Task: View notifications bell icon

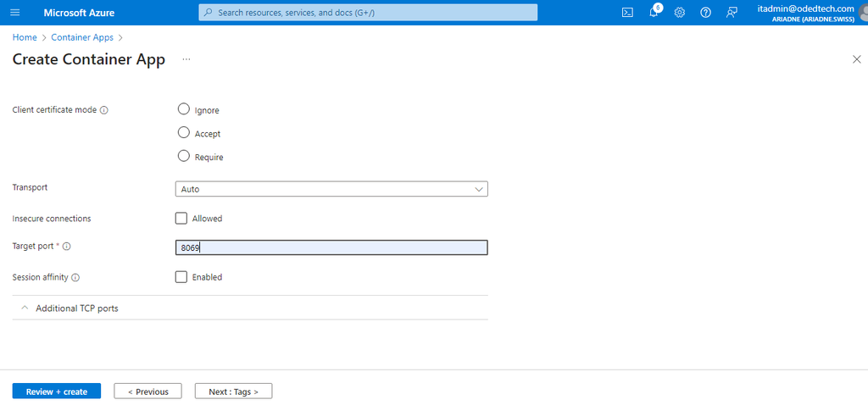Action: [654, 13]
